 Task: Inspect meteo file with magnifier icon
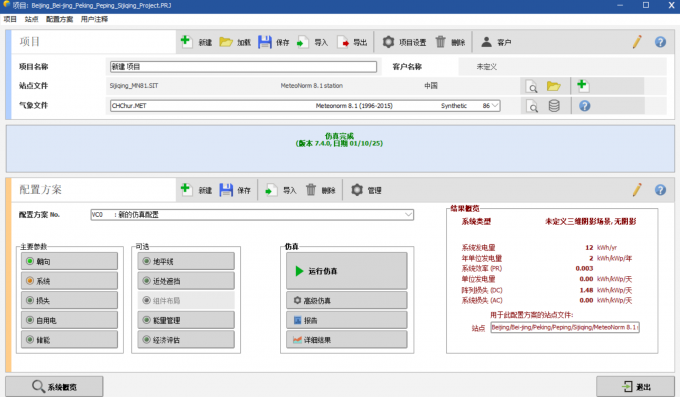[531, 106]
